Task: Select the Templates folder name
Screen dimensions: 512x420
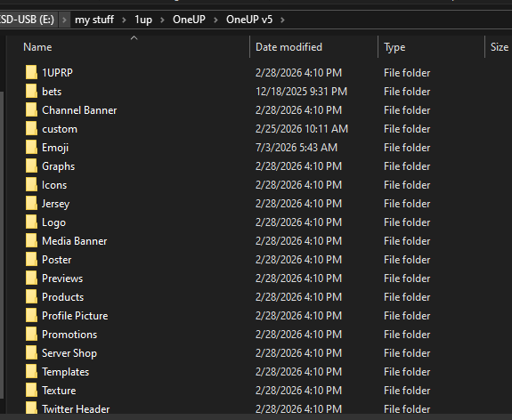Action: [65, 372]
